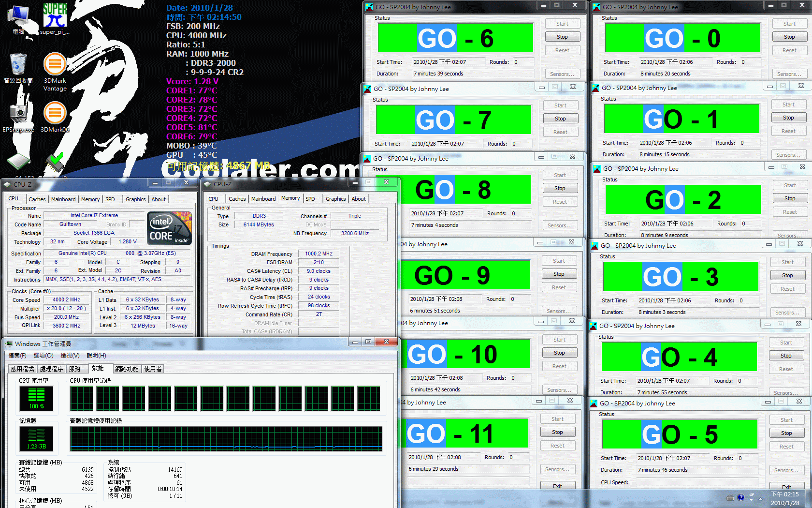Viewport: 812px width, 508px height.
Task: Switch to Caches tab in left CPU-Z
Action: point(37,199)
